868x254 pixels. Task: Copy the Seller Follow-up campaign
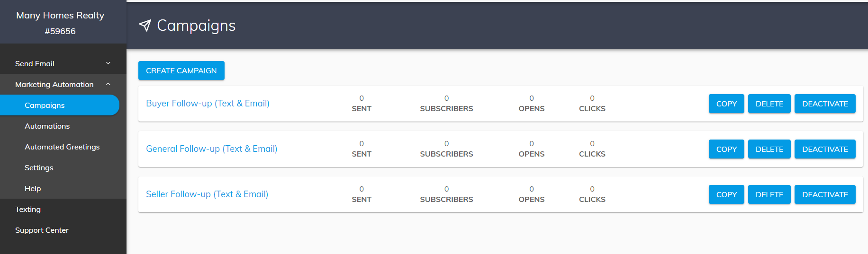(726, 194)
